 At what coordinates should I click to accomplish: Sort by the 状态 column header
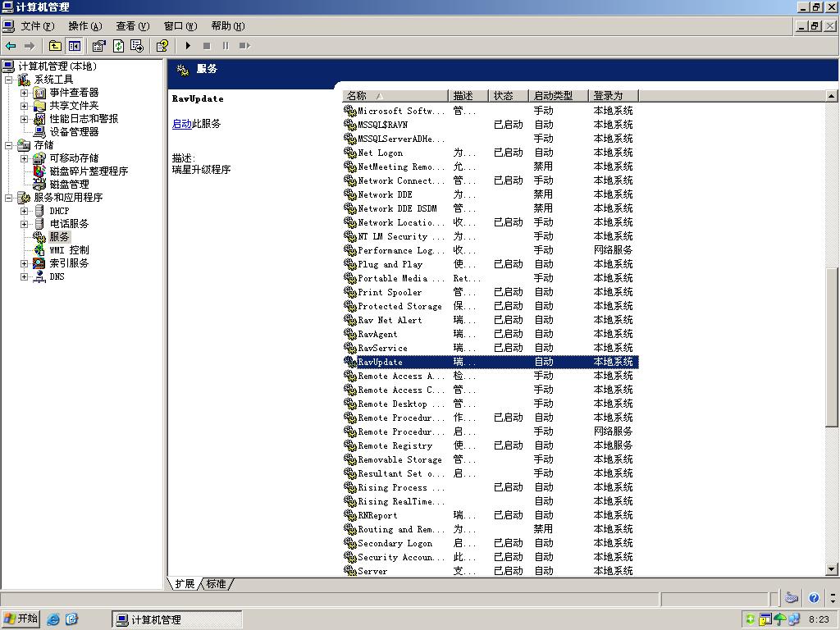pos(508,96)
